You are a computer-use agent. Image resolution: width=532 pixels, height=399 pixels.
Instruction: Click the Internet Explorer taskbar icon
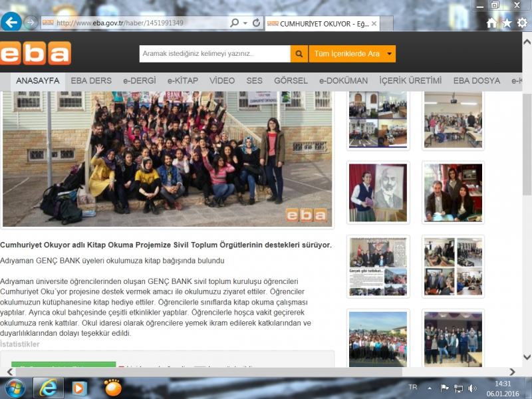tap(49, 387)
